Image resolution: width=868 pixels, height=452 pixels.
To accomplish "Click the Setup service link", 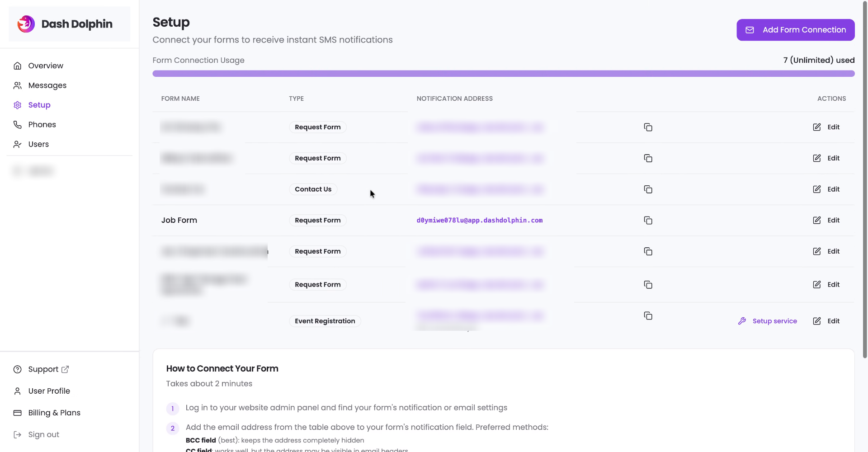I will [767, 321].
